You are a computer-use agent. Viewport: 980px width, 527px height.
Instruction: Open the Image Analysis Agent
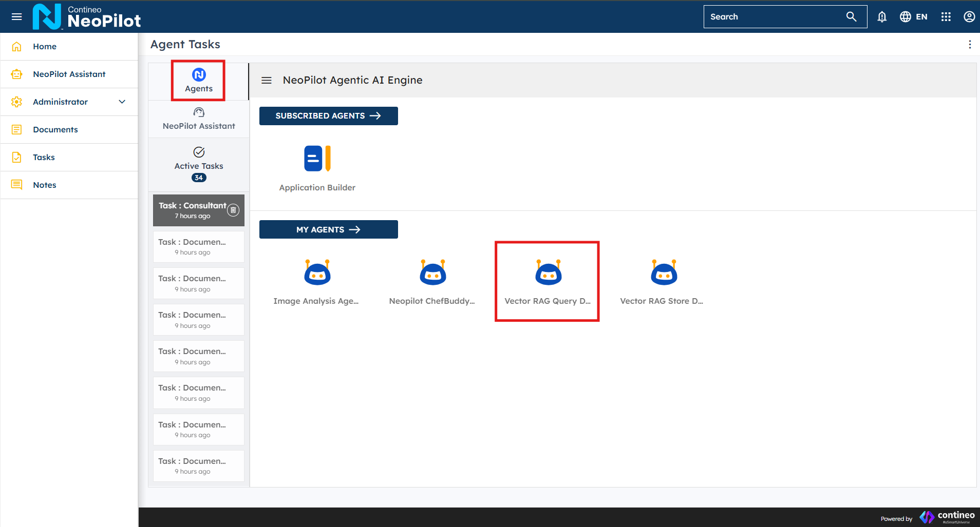317,273
